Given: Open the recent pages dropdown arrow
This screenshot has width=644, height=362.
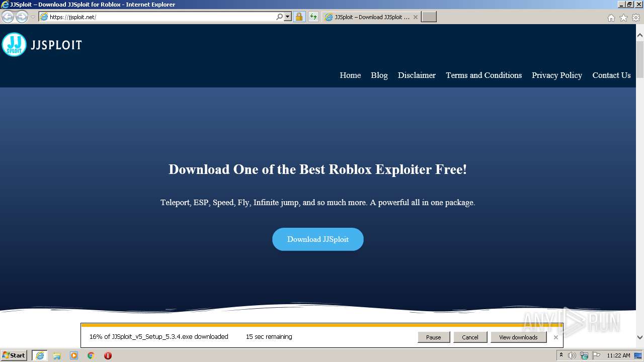Looking at the screenshot, I should pyautogui.click(x=33, y=17).
